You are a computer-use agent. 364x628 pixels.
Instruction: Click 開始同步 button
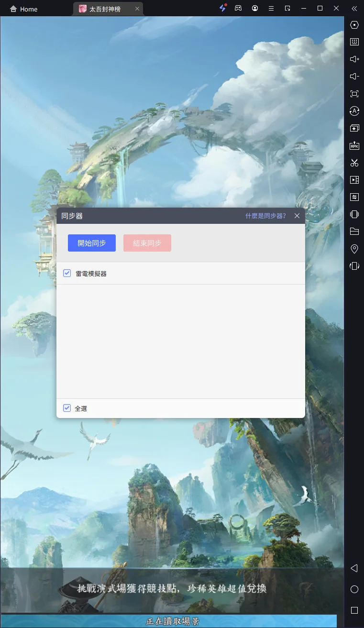(92, 243)
